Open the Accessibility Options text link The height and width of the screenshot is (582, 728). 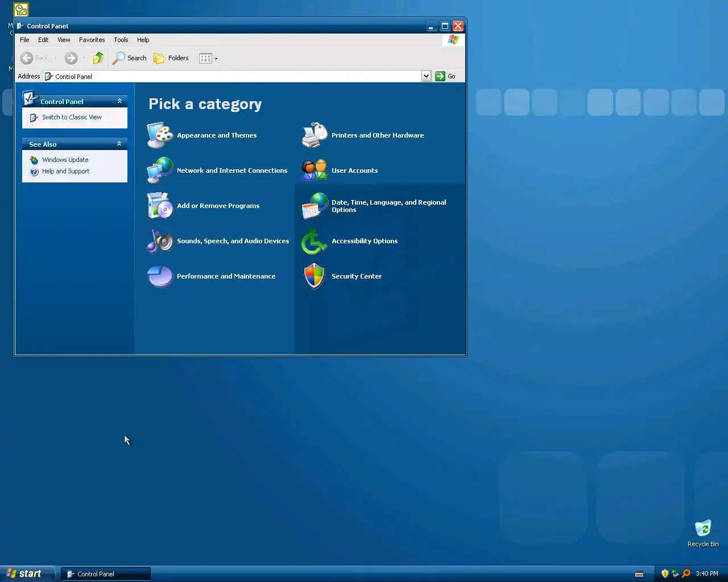pyautogui.click(x=365, y=241)
